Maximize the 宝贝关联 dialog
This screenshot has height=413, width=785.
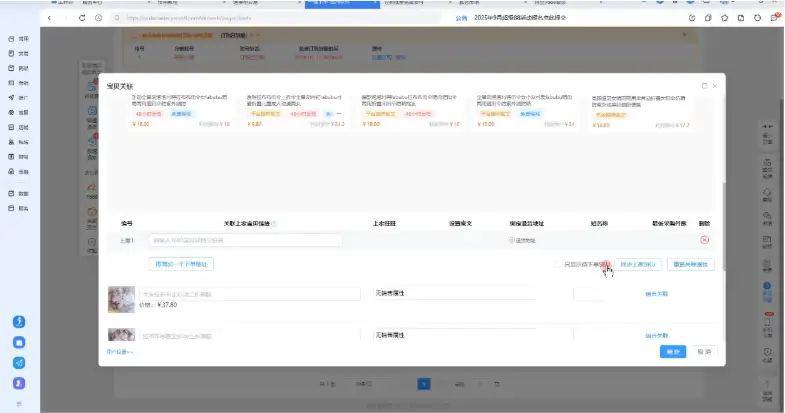(704, 86)
